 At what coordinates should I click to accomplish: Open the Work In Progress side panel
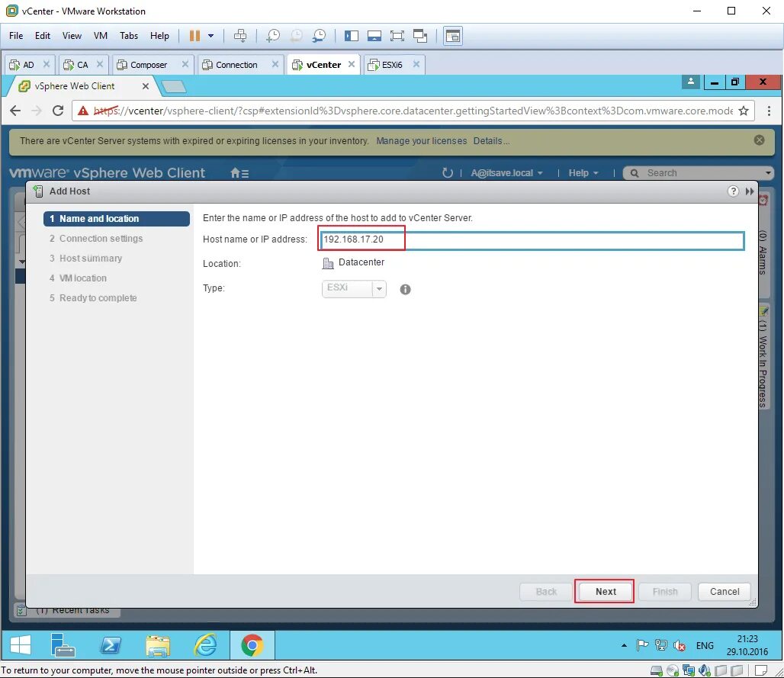[763, 359]
